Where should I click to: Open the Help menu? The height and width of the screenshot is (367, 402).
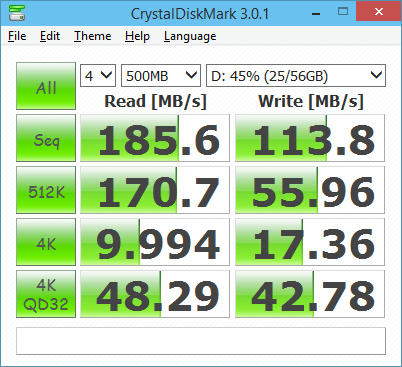(137, 36)
